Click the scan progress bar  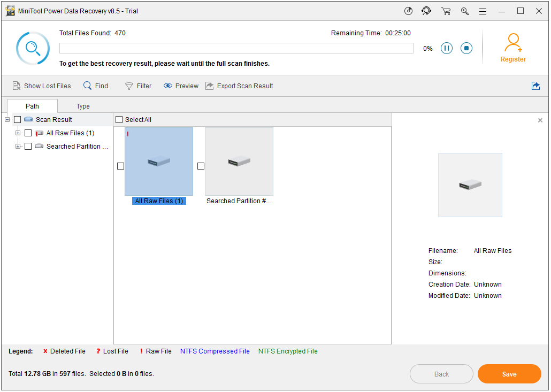point(236,48)
